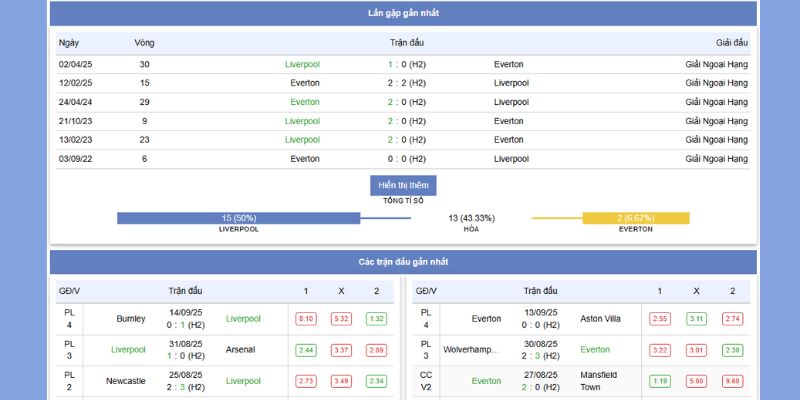The height and width of the screenshot is (400, 800).
Task: Click odds 8.10 in the Burnley row
Action: click(x=306, y=319)
